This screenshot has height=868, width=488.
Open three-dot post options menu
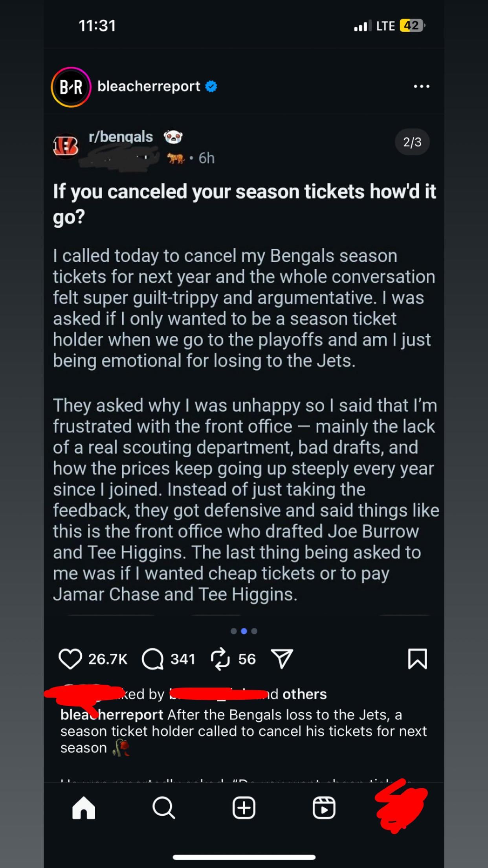click(422, 86)
